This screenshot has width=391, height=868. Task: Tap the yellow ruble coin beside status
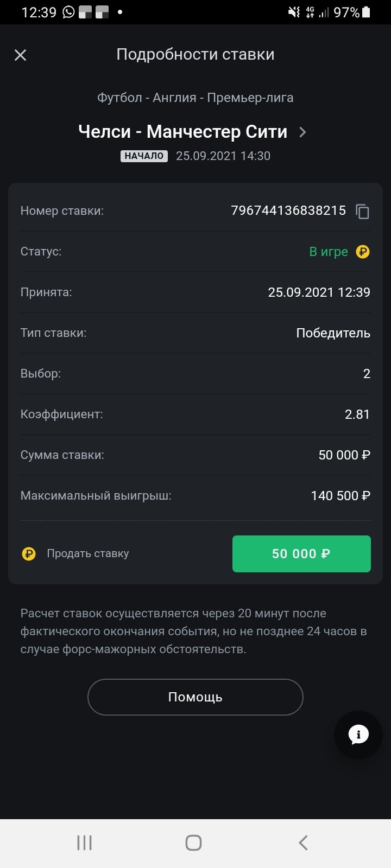click(362, 252)
